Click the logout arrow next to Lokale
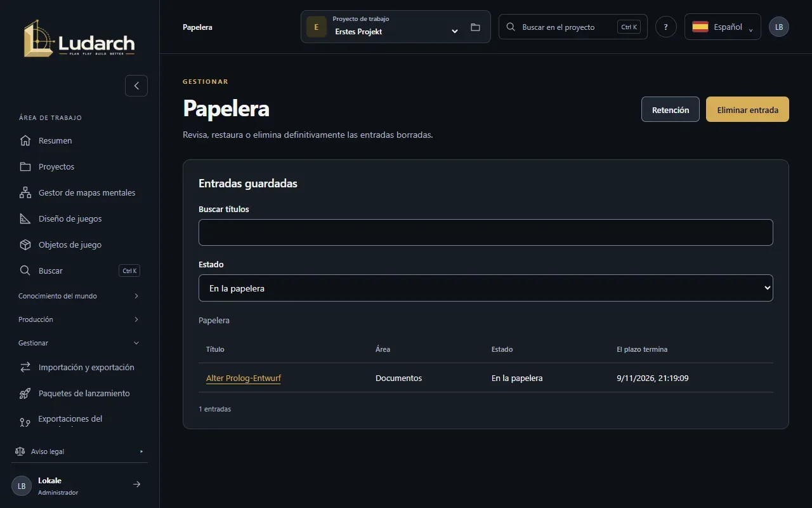 point(136,485)
